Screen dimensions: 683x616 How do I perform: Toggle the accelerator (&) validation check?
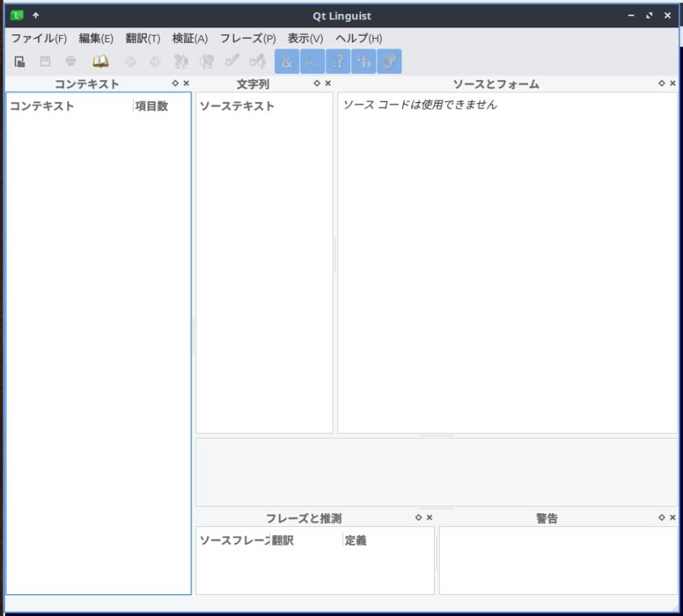[x=286, y=62]
